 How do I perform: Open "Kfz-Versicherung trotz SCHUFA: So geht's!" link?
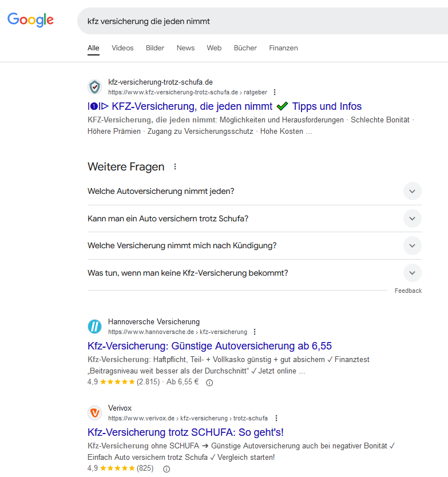pyautogui.click(x=185, y=432)
